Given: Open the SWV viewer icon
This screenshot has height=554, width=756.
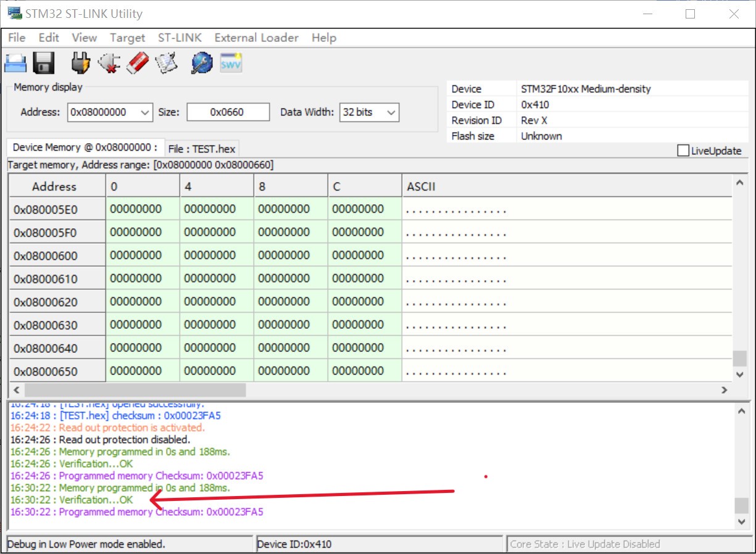Looking at the screenshot, I should tap(231, 63).
